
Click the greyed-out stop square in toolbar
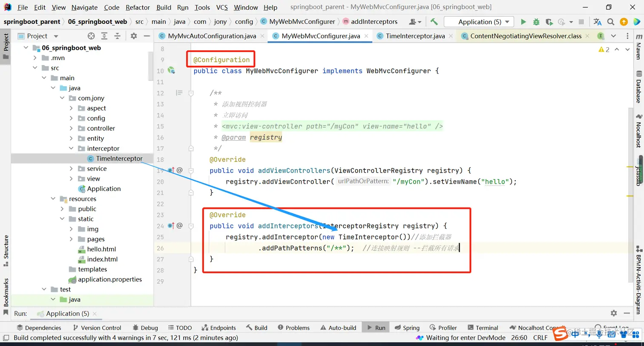click(x=581, y=22)
